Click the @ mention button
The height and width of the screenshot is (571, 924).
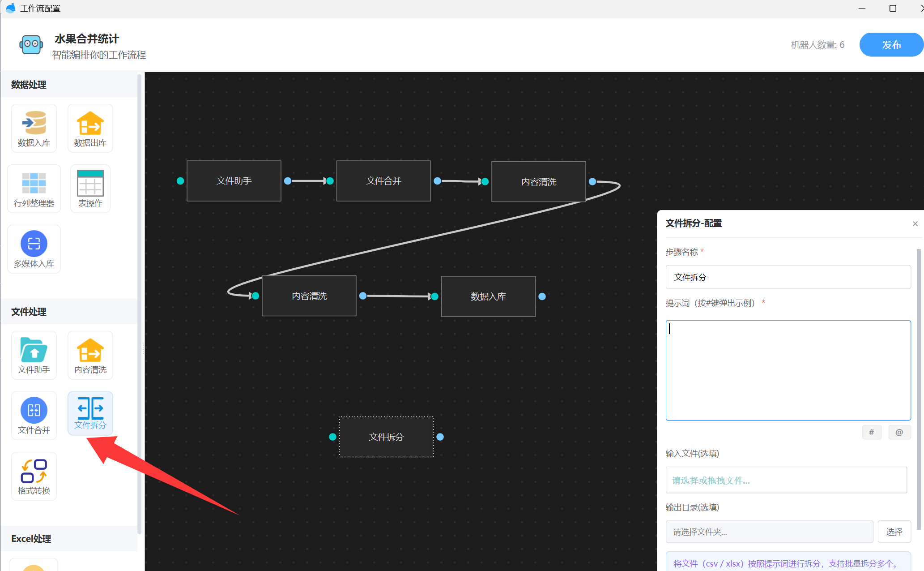tap(899, 432)
